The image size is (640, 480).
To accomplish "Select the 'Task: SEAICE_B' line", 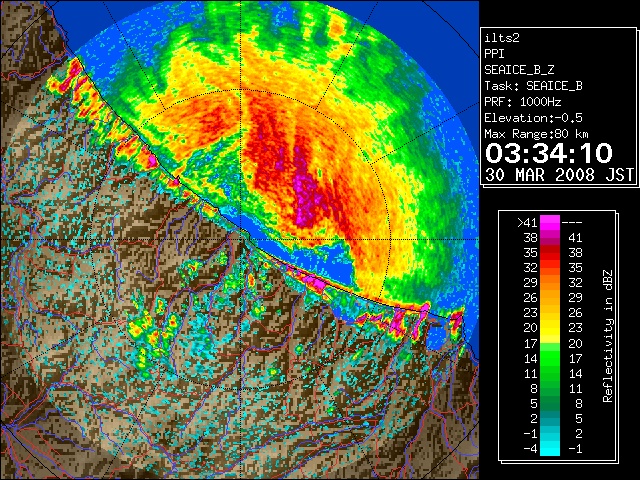I will [x=533, y=86].
